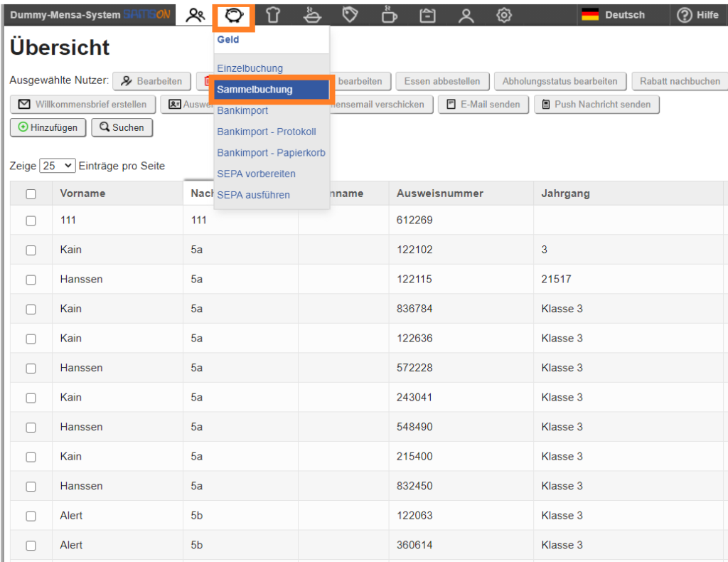Click Rabatt nachbuchen button

coord(680,81)
